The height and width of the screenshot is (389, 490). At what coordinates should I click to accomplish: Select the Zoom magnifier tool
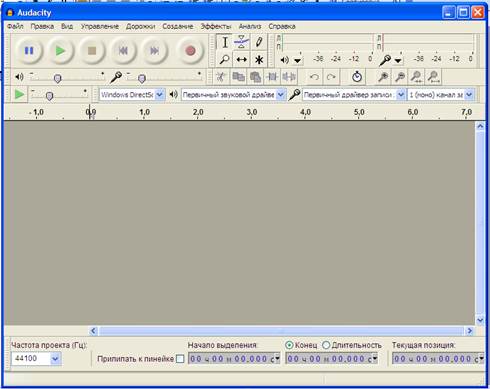pyautogui.click(x=224, y=60)
